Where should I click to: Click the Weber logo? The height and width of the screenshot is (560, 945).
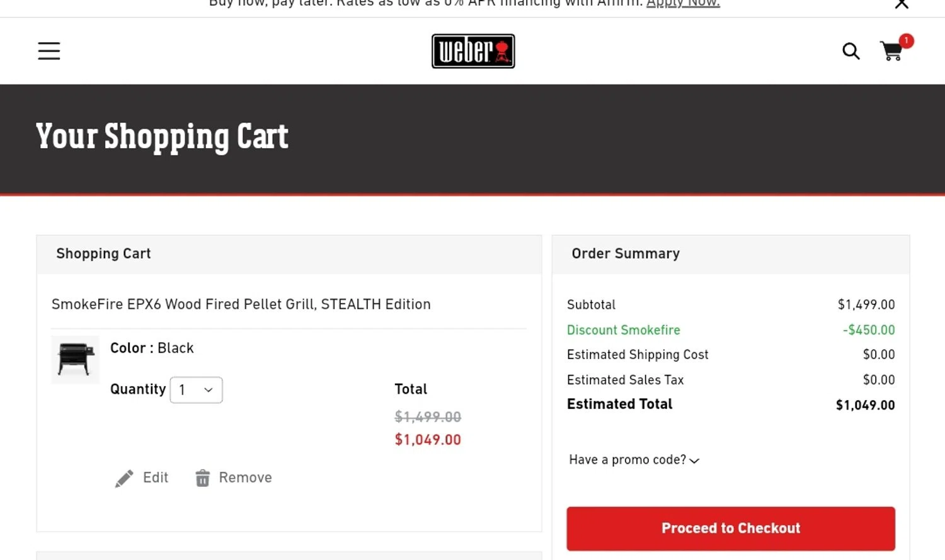pyautogui.click(x=473, y=51)
